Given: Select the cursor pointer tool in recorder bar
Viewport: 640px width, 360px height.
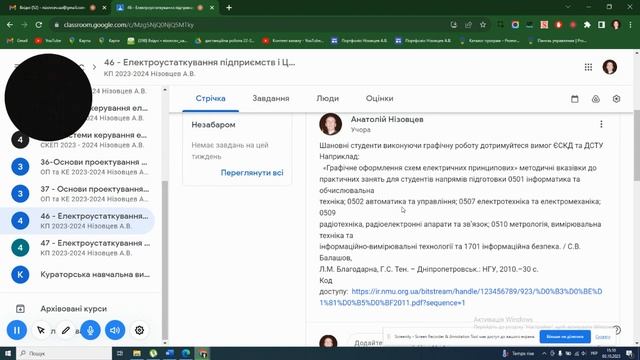Looking at the screenshot, I should click(x=41, y=330).
